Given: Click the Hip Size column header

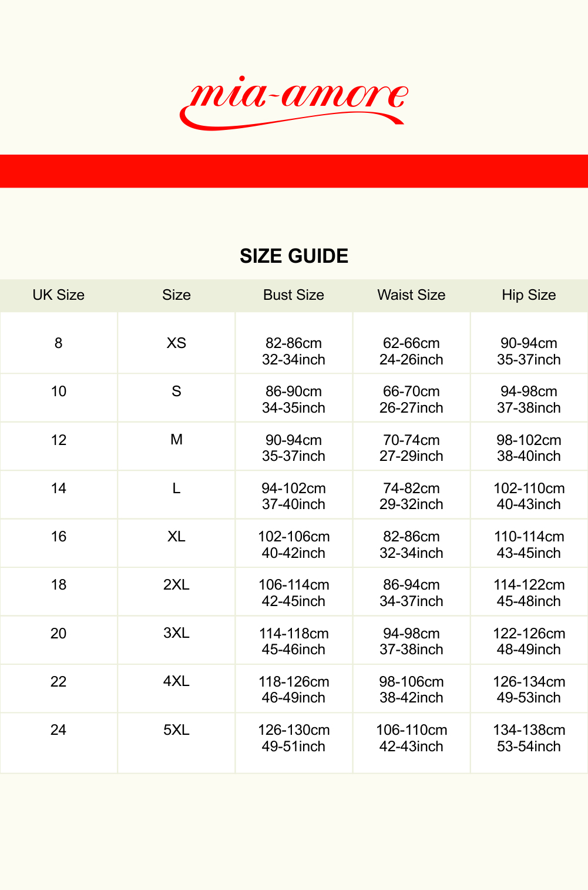Looking at the screenshot, I should pos(529,295).
